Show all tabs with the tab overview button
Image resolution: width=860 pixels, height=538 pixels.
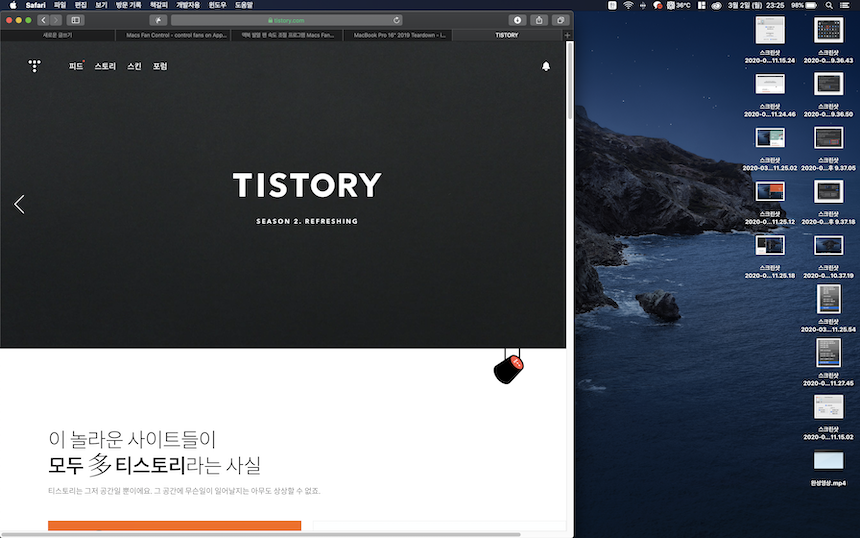pyautogui.click(x=561, y=20)
